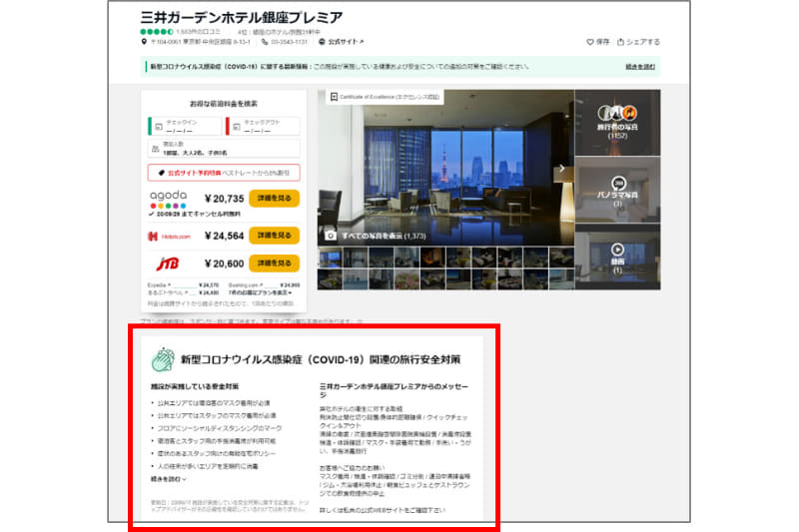
Task: Click the 保存 heart save icon
Action: 589,42
